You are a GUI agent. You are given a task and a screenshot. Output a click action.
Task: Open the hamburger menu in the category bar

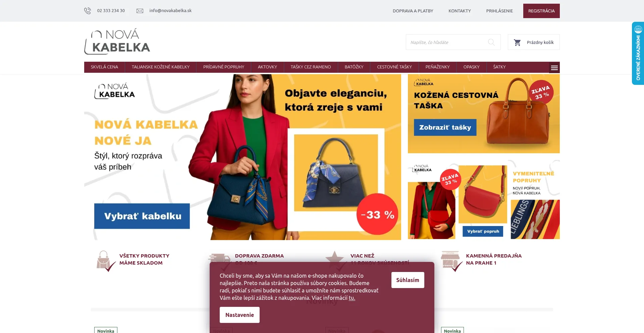point(554,68)
